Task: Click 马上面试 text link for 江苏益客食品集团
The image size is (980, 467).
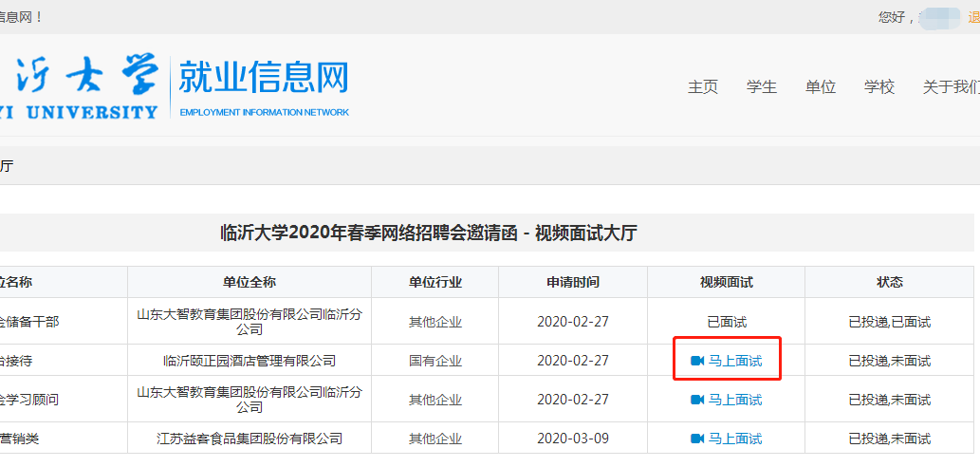Action: click(735, 439)
